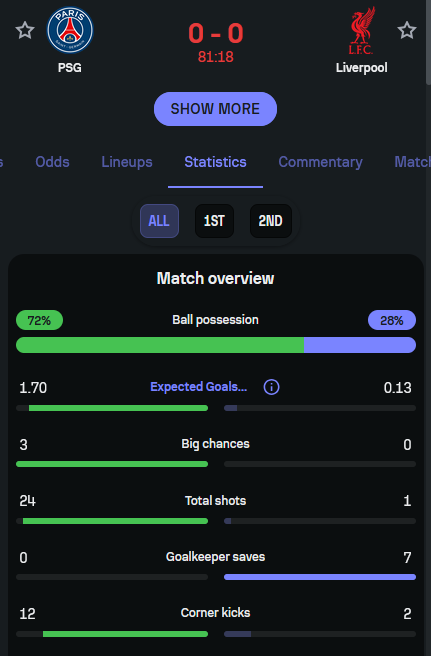The height and width of the screenshot is (656, 431).
Task: Click the 0 - 0 live score
Action: coord(216,33)
